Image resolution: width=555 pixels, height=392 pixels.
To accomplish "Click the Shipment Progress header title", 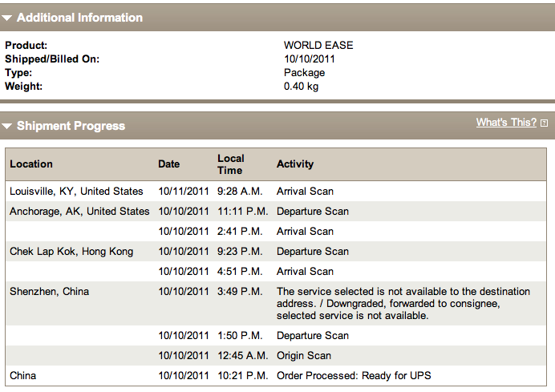I will click(71, 126).
